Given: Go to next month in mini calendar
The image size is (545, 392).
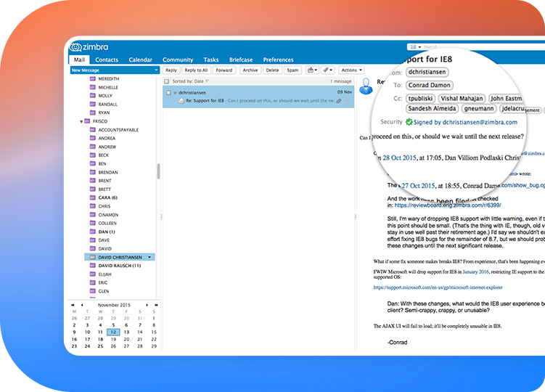Looking at the screenshot, I should coord(147,305).
